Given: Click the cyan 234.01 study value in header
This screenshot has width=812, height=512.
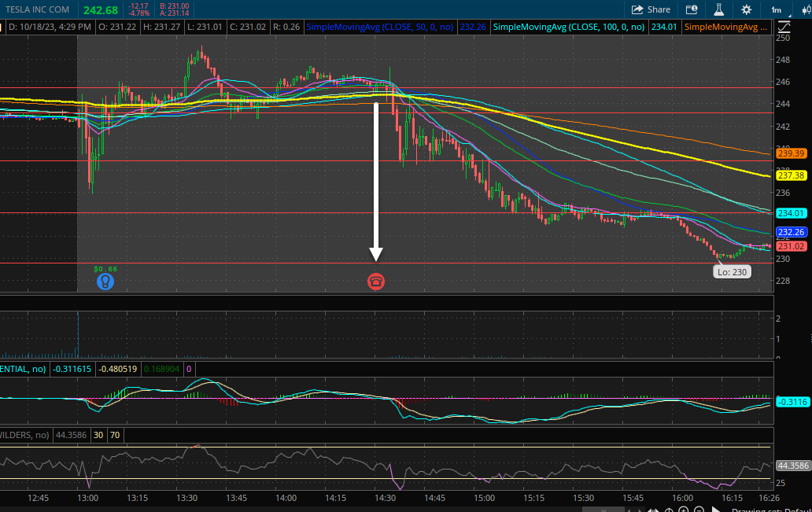Looking at the screenshot, I should pos(664,27).
